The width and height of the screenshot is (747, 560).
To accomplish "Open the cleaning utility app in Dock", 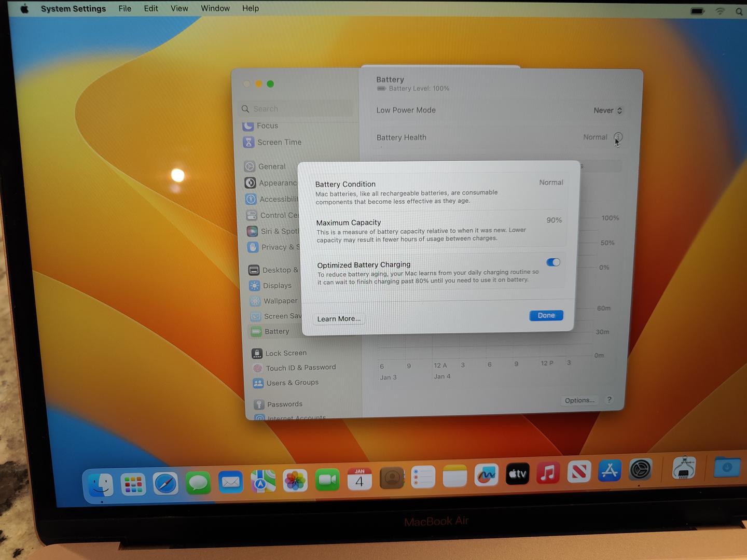I will click(x=684, y=468).
